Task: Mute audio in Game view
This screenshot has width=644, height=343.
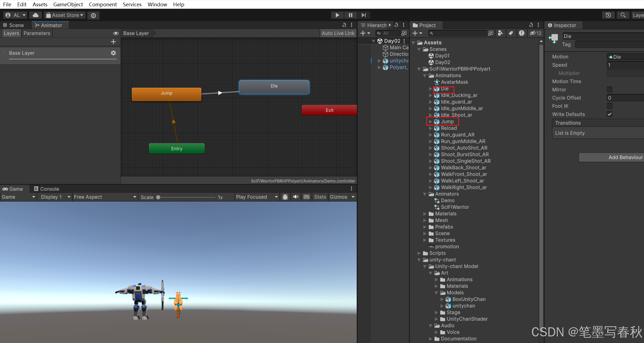Action: [296, 197]
